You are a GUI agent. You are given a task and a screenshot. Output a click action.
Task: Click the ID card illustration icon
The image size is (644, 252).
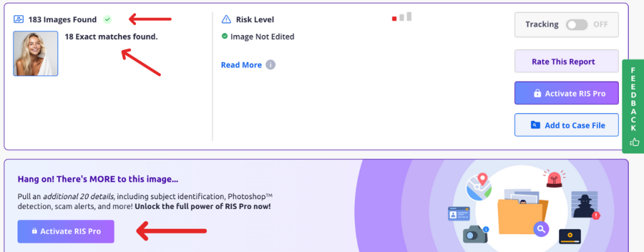point(458,214)
